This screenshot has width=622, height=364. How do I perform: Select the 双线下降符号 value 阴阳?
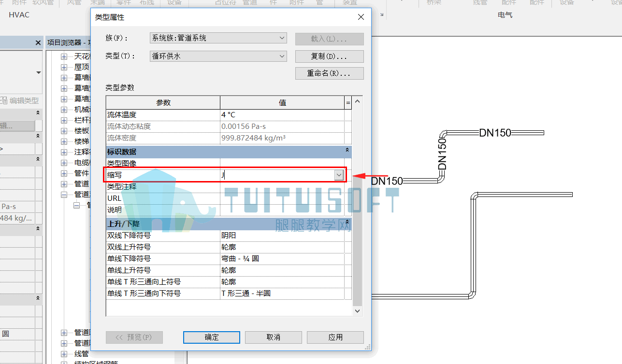coord(282,236)
